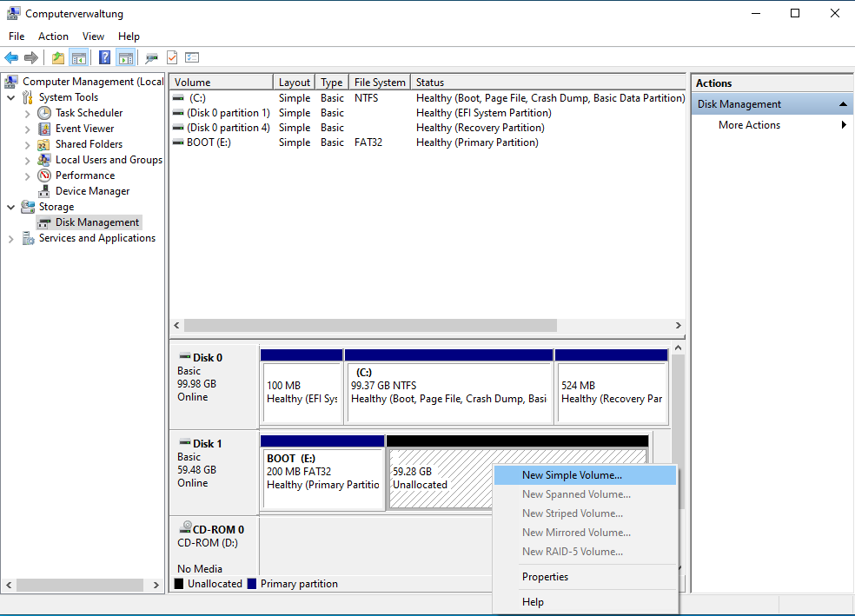Collapse the Disk Management actions section
The image size is (855, 616).
click(x=842, y=104)
